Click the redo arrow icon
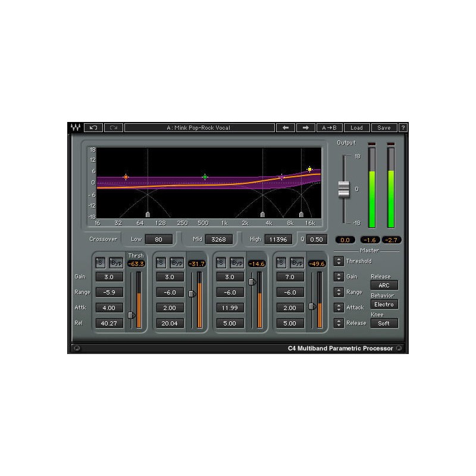 113,127
